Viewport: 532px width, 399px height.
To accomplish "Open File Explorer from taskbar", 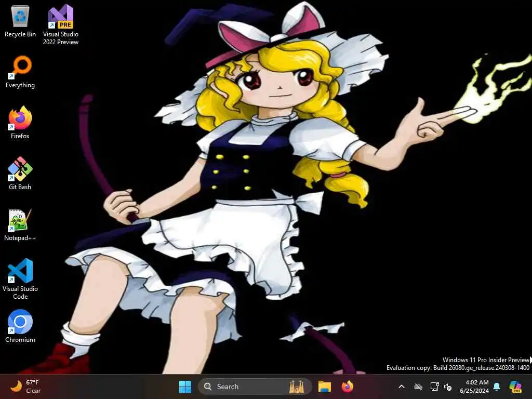I will tap(324, 387).
